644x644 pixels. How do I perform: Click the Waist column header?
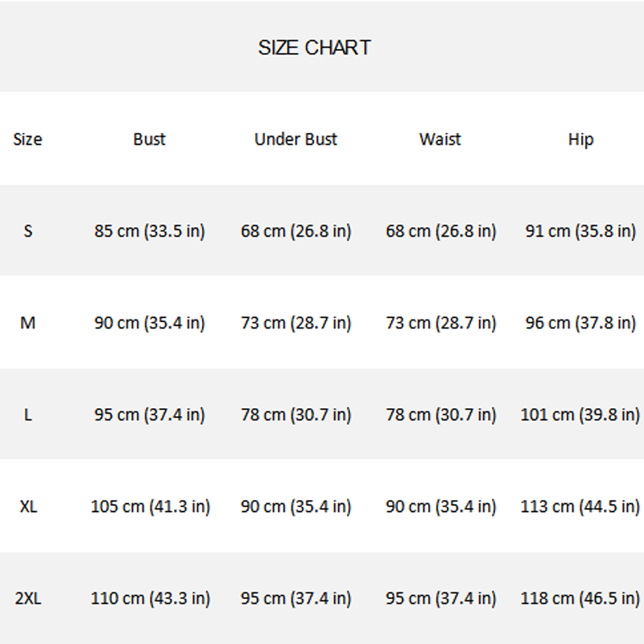click(440, 139)
